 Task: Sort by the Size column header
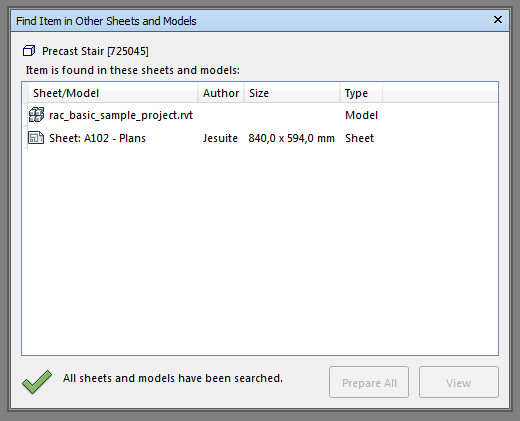point(292,93)
